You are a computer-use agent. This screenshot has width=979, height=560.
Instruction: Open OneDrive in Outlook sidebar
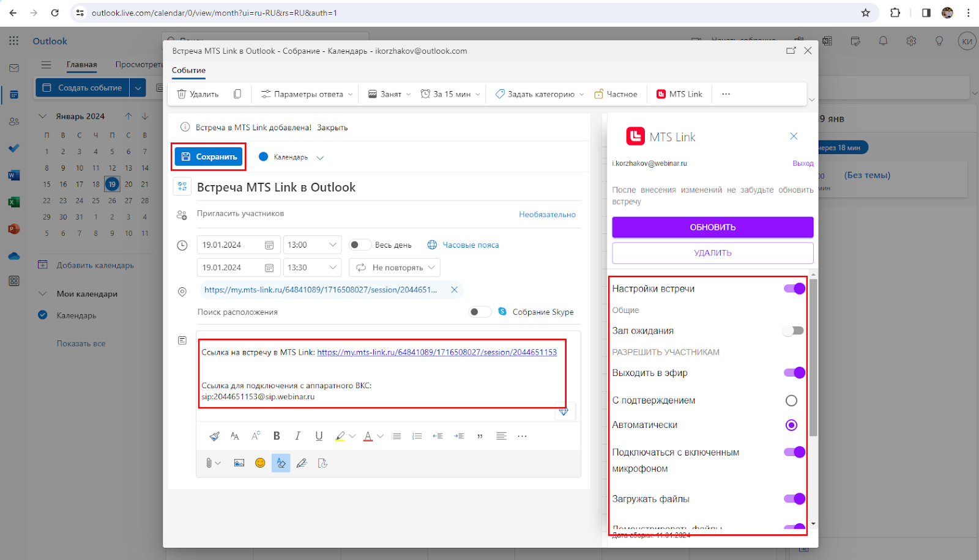[x=13, y=256]
